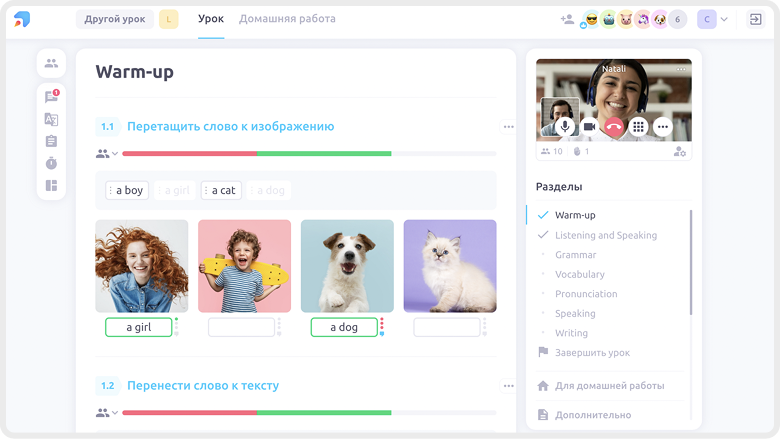Open call participant settings icon
The width and height of the screenshot is (780, 439).
(x=680, y=152)
